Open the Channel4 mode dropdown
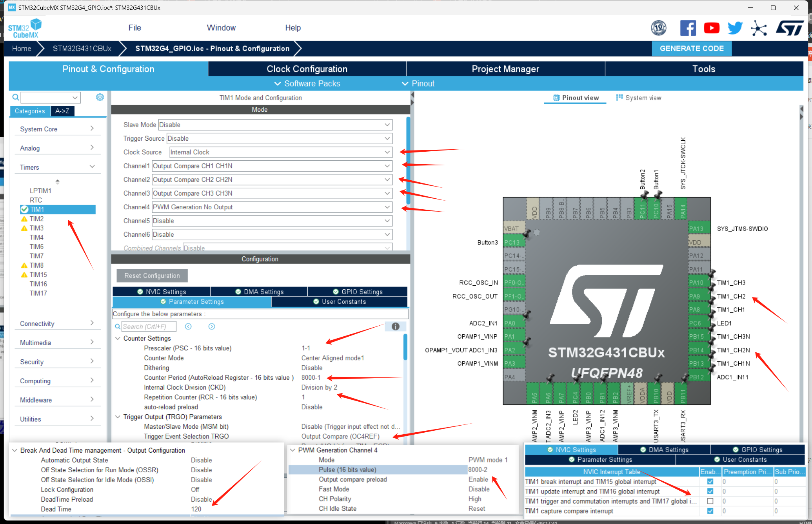Screen dimensions: 812x524 [272, 207]
